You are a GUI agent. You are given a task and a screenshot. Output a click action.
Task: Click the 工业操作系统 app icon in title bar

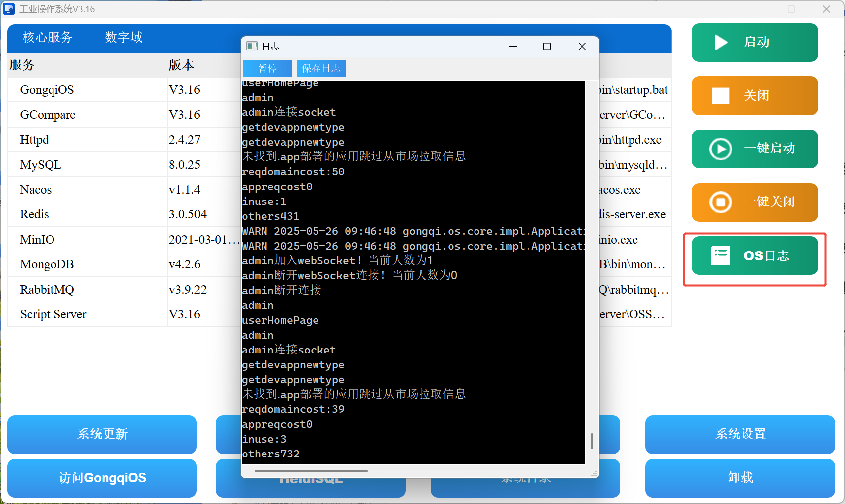9,9
